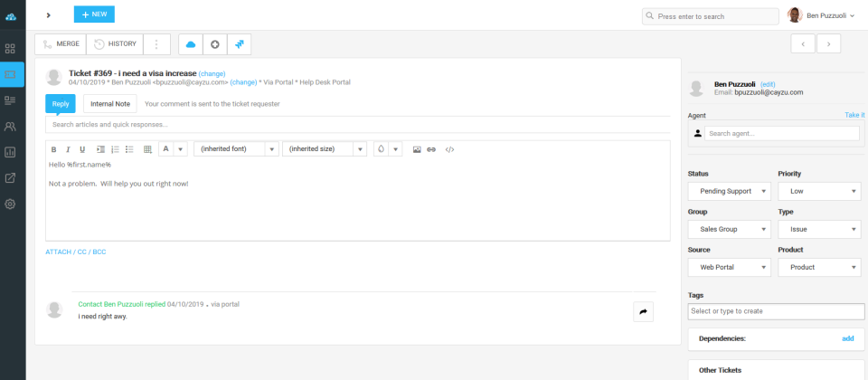Open the task list icon in sidebar

tap(10, 100)
